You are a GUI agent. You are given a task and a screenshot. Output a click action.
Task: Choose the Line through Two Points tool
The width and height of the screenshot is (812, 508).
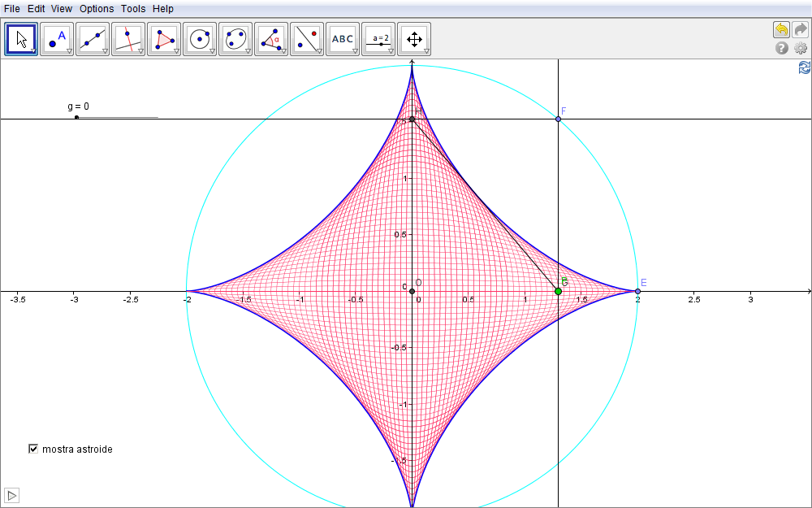[x=93, y=38]
